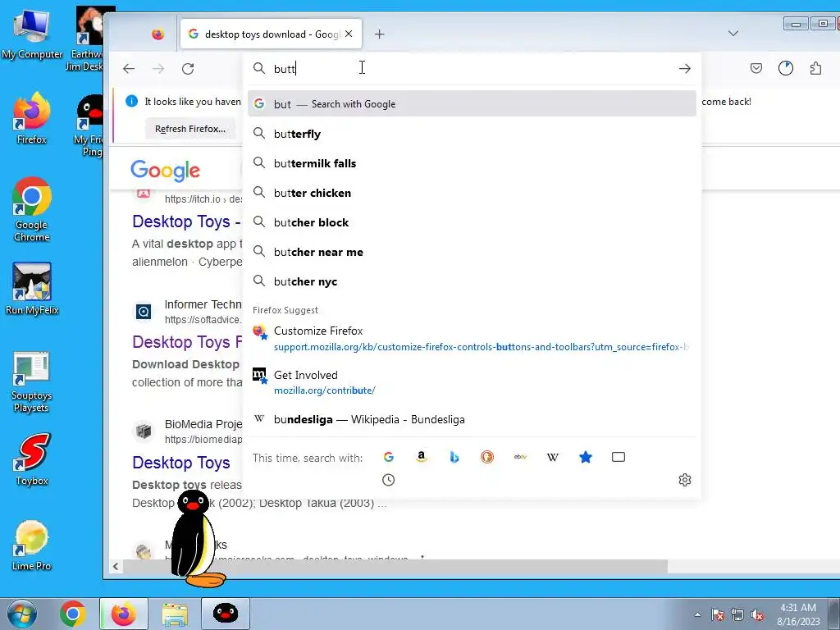Open Windows Explorer from the taskbar
Image resolution: width=840 pixels, height=630 pixels.
[175, 614]
